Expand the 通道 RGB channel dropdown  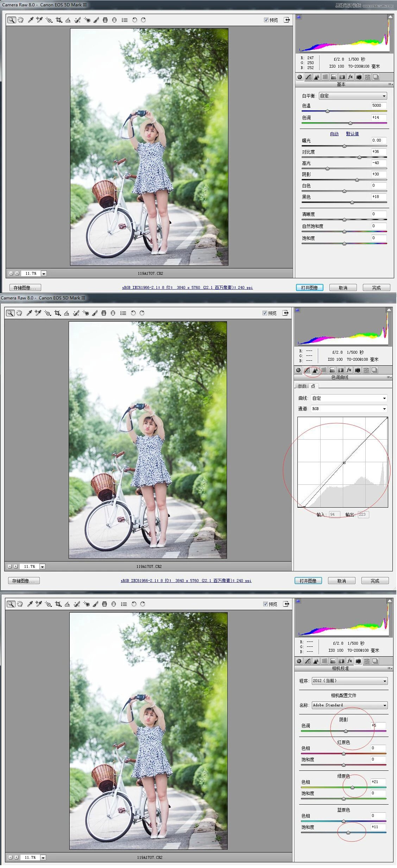pyautogui.click(x=349, y=409)
